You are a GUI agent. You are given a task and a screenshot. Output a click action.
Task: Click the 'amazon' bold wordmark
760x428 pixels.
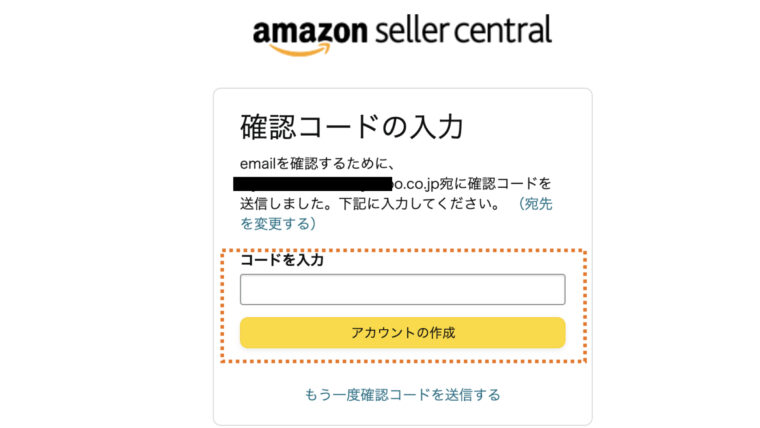pyautogui.click(x=310, y=32)
